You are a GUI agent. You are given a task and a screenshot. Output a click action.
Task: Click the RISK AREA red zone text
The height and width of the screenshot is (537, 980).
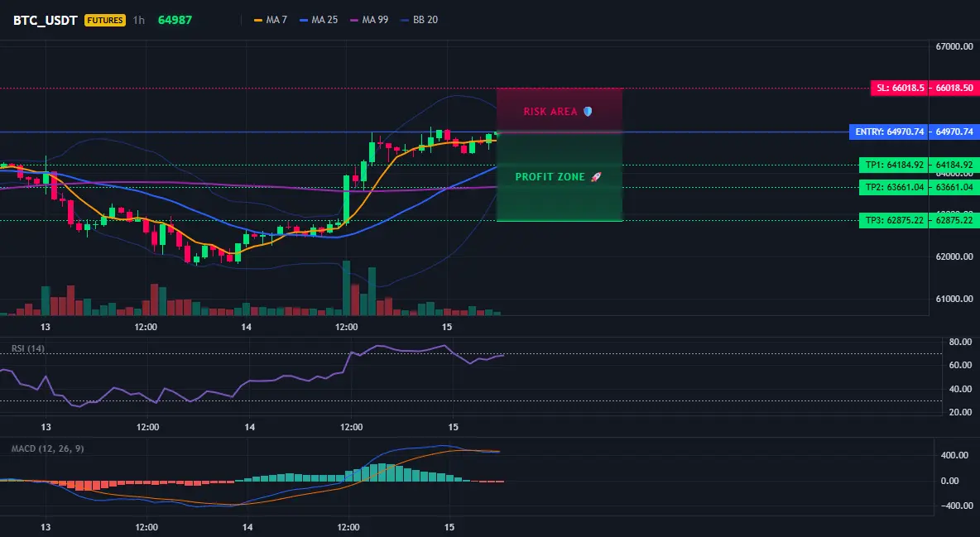click(x=550, y=111)
